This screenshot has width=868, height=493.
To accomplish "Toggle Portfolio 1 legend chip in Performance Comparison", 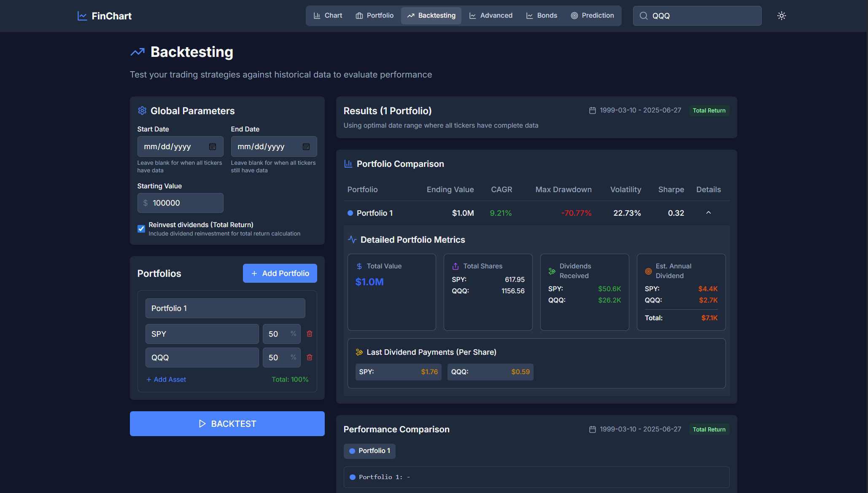I will click(x=369, y=451).
